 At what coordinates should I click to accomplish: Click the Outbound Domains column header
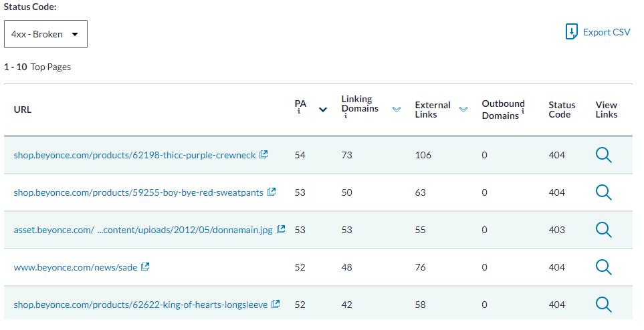point(502,110)
